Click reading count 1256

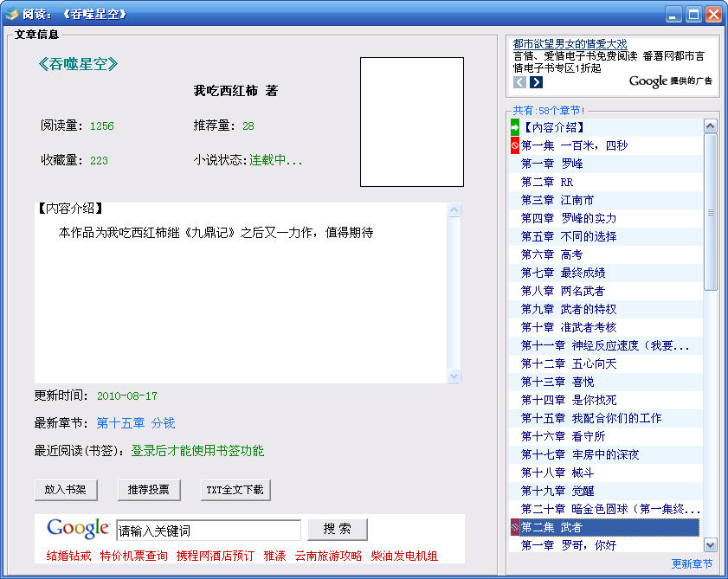101,125
